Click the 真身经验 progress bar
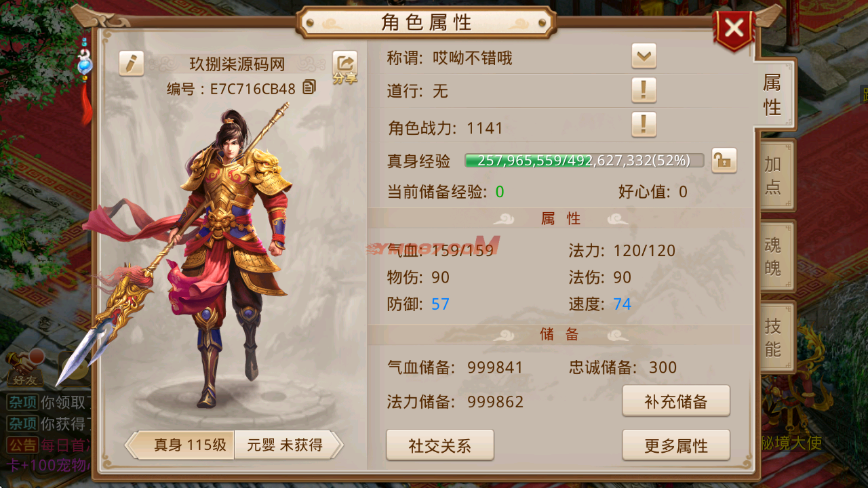This screenshot has width=868, height=488. click(x=584, y=161)
